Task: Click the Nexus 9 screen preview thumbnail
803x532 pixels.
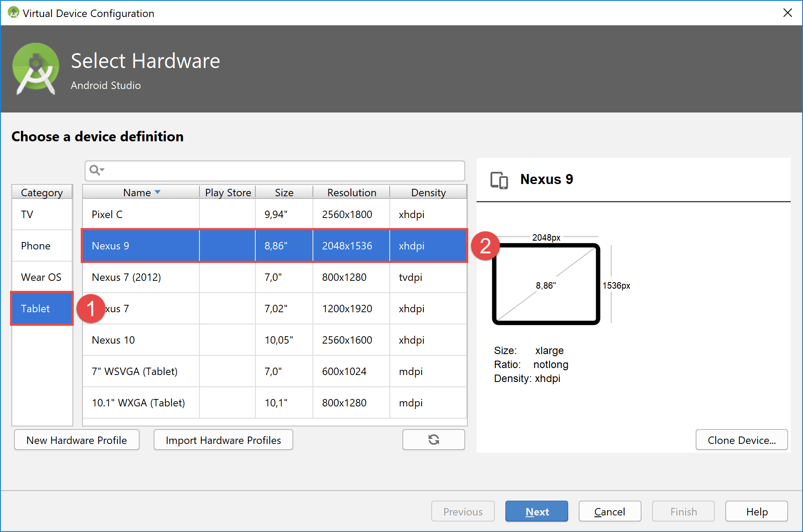Action: pyautogui.click(x=546, y=284)
